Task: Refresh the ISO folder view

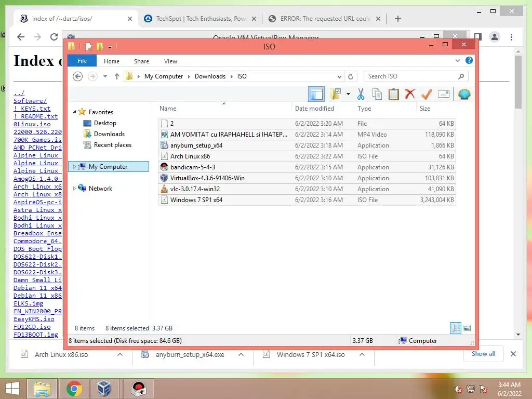Action: [x=351, y=76]
